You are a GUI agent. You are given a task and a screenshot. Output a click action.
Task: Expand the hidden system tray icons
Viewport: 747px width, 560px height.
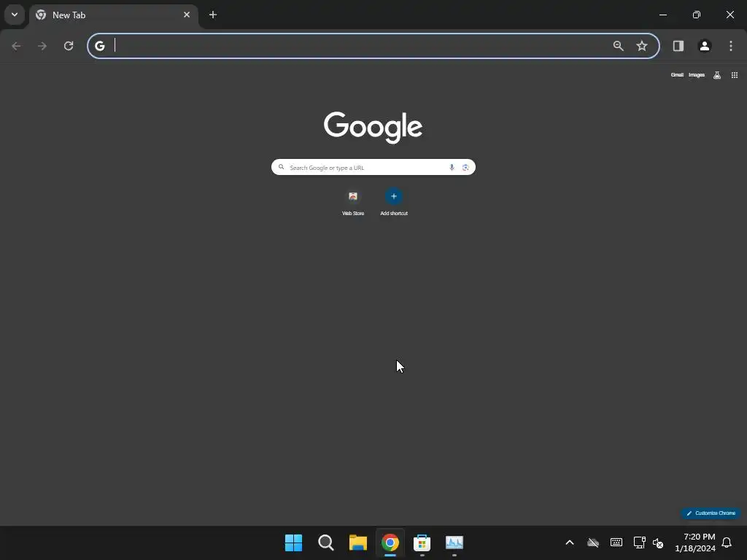point(569,542)
